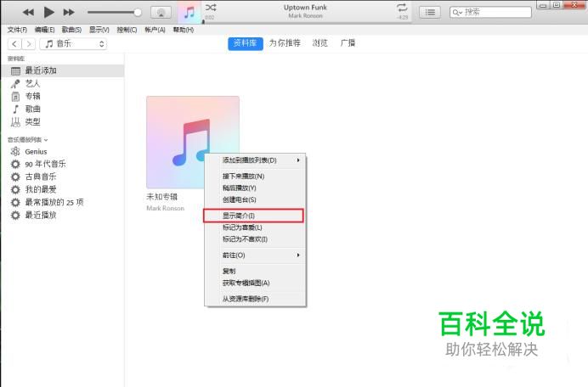Choose 显示简介(I) from context menu
The width and height of the screenshot is (588, 387).
[x=255, y=216]
